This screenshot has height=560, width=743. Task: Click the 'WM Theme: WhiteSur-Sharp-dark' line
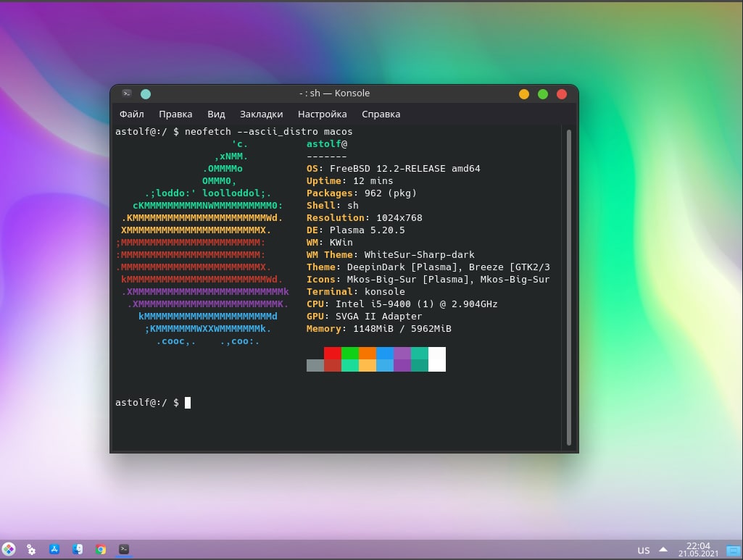391,255
